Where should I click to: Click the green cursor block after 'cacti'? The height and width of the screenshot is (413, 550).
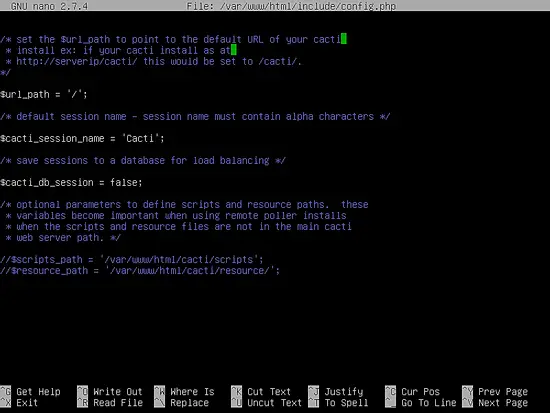(344, 39)
